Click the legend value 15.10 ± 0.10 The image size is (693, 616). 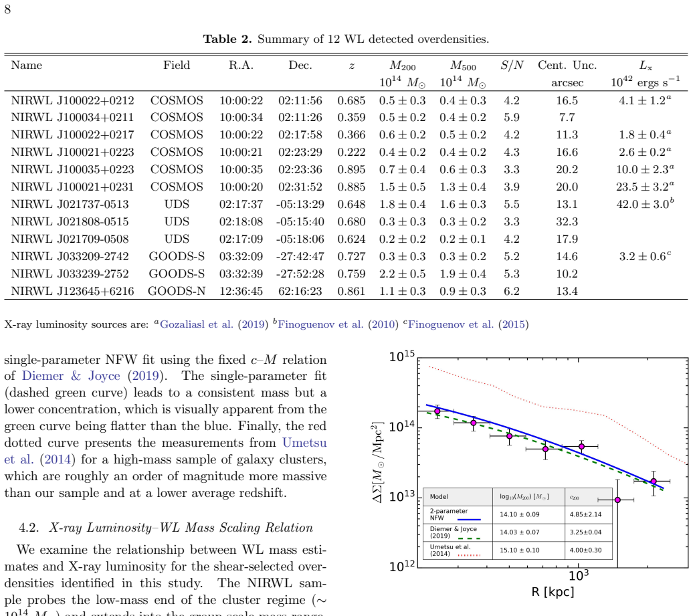pyautogui.click(x=519, y=550)
